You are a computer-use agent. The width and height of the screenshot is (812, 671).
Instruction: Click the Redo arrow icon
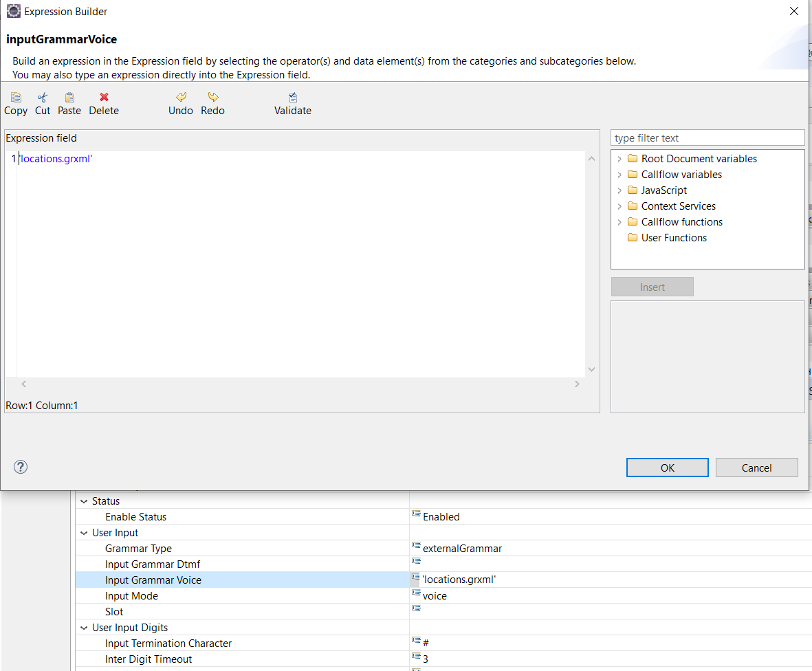[x=213, y=98]
